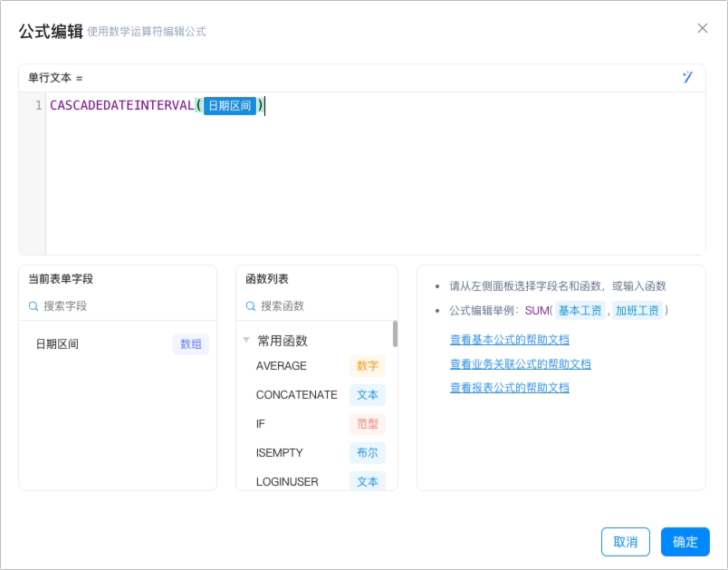
Task: Open 查看业务关联公式的帮助文档 link
Action: (x=520, y=363)
